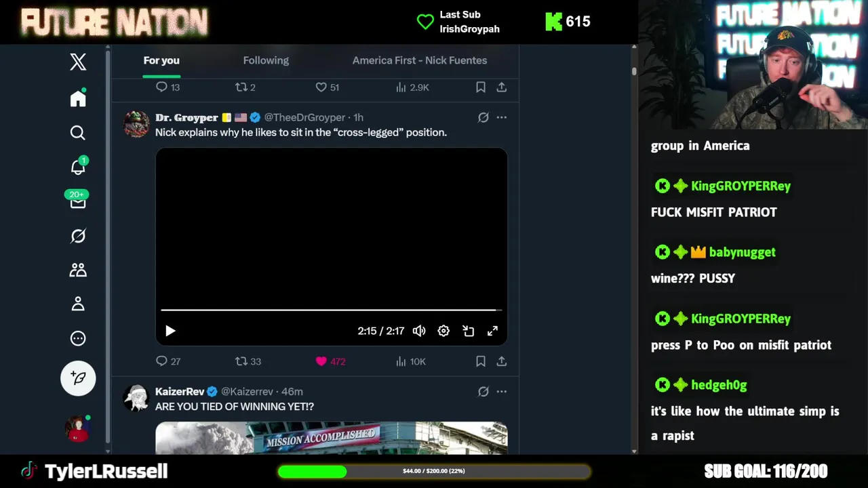Switch to the Following tab
Image resolution: width=868 pixels, height=488 pixels.
266,60
